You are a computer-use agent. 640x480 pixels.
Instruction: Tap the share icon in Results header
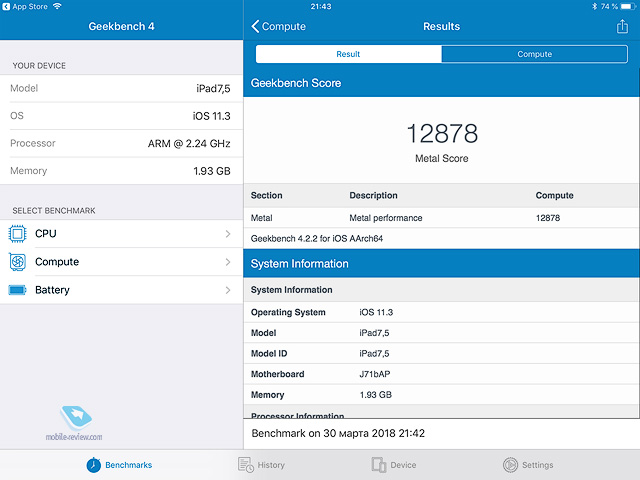pyautogui.click(x=622, y=26)
